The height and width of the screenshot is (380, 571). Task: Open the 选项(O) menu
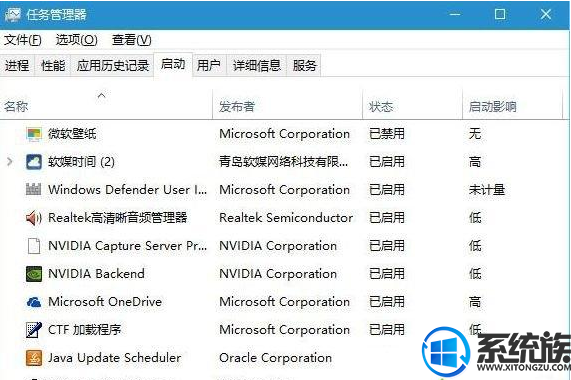tap(76, 40)
